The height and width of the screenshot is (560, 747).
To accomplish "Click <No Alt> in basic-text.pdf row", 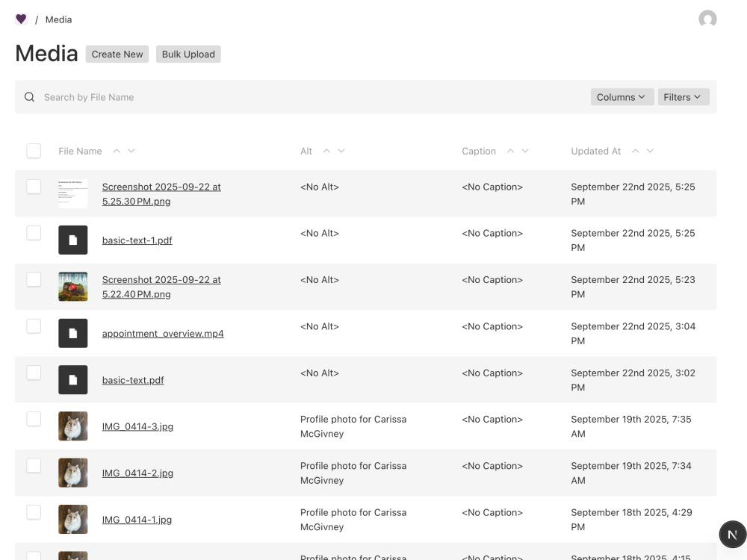I will (319, 373).
